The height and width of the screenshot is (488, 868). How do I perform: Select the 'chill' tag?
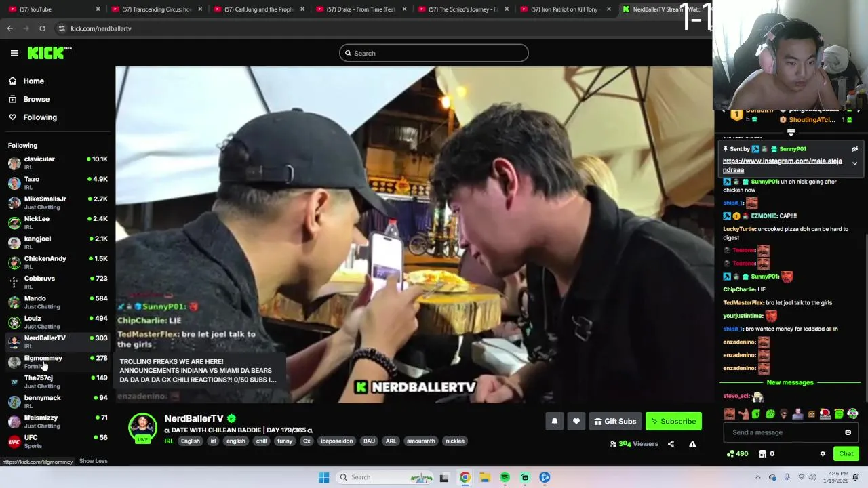click(x=261, y=441)
